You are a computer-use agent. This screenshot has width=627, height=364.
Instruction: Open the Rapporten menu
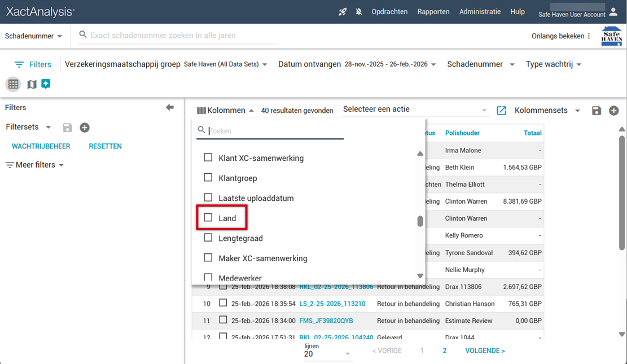pyautogui.click(x=433, y=12)
